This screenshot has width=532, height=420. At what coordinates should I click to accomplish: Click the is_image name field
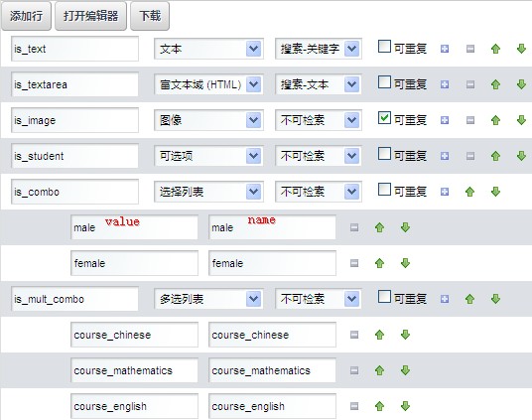click(74, 120)
